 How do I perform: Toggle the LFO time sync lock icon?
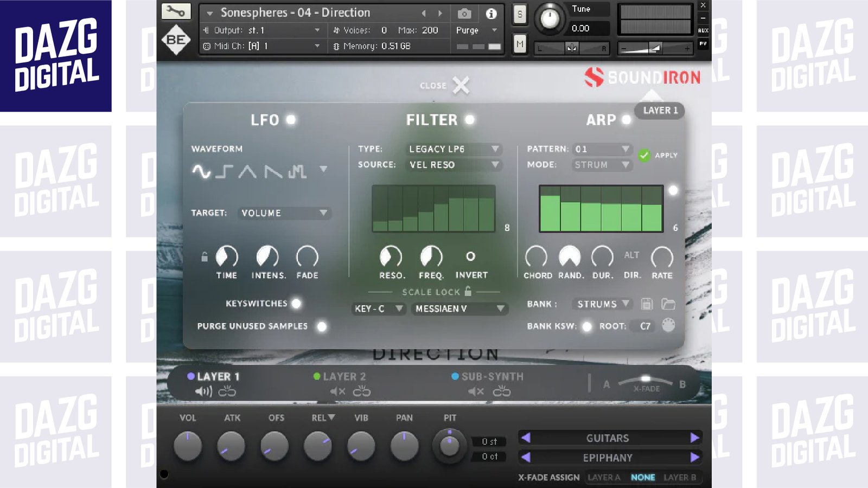pyautogui.click(x=205, y=256)
